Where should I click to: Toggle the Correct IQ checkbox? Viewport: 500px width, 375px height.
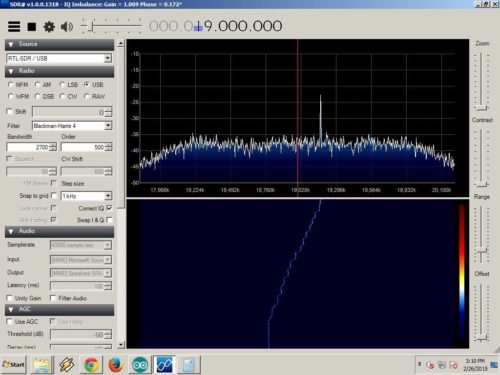pos(109,208)
